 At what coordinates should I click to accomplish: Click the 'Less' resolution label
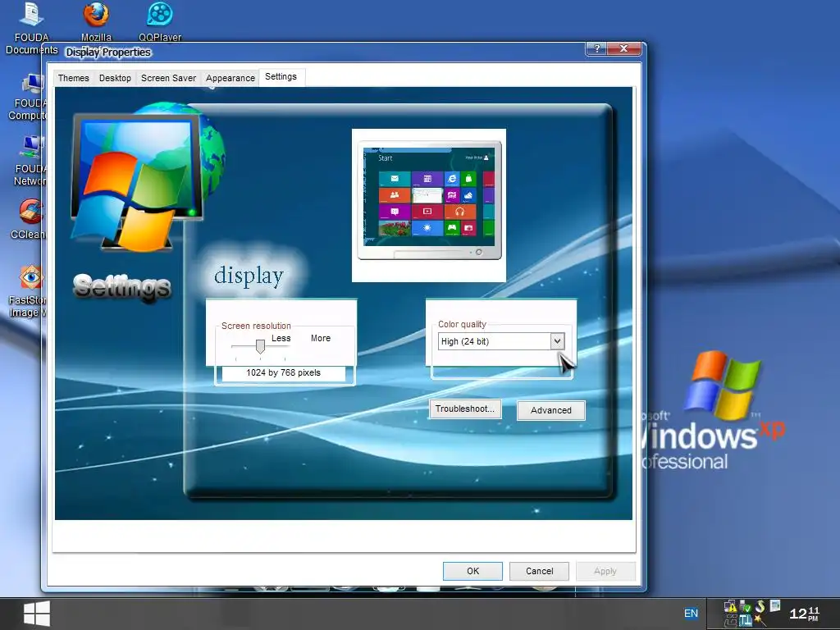click(x=281, y=338)
